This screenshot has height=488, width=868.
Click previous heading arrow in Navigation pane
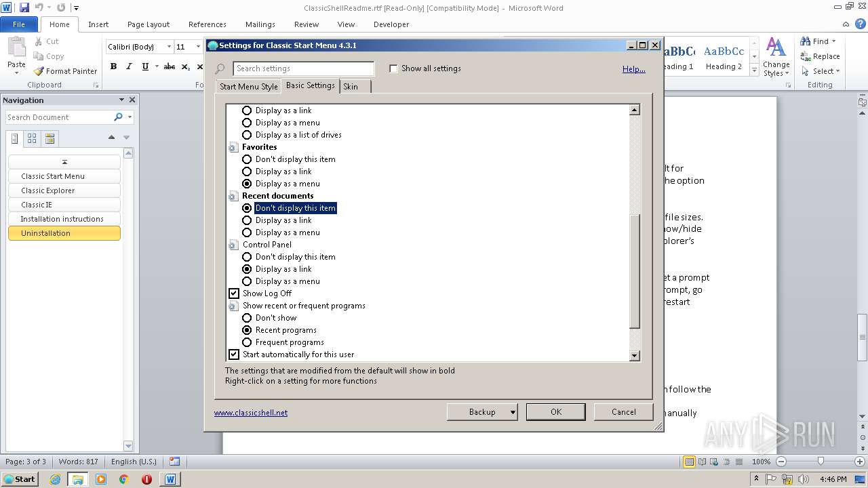(111, 138)
